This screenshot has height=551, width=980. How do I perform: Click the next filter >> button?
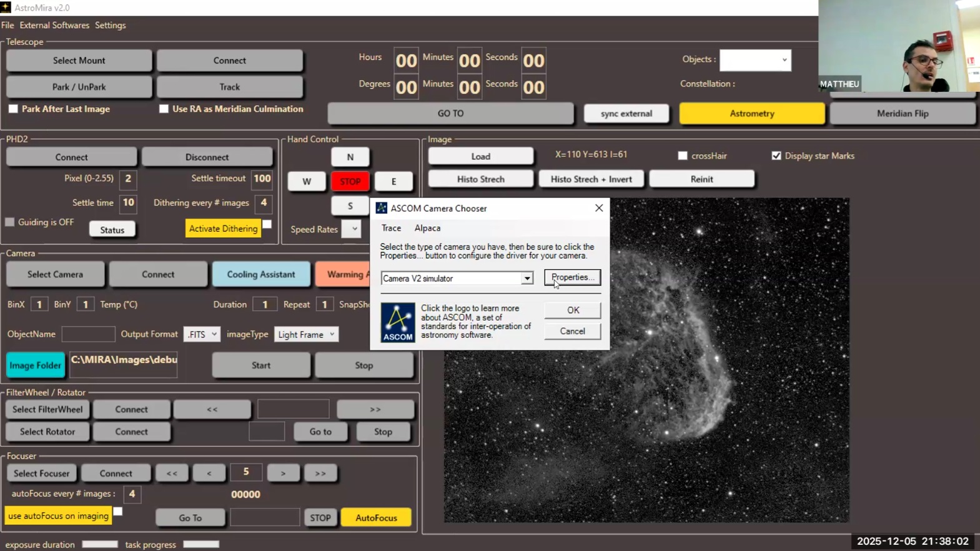[x=375, y=409]
